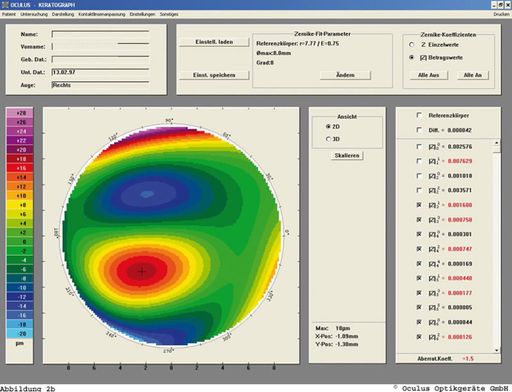This screenshot has height=392, width=512.
Task: Open the Einstellungen menu
Action: pyautogui.click(x=142, y=14)
